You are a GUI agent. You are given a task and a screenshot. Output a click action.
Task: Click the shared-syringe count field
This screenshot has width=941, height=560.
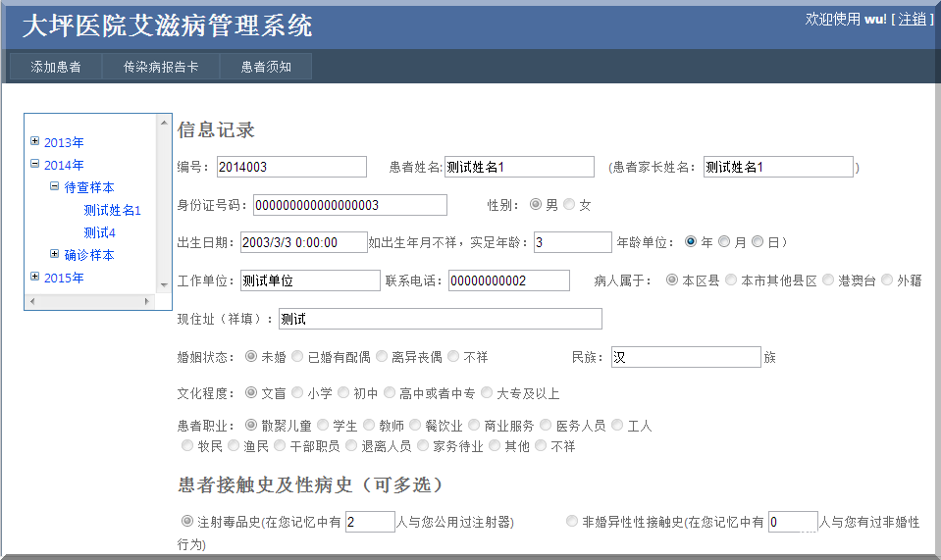point(370,522)
